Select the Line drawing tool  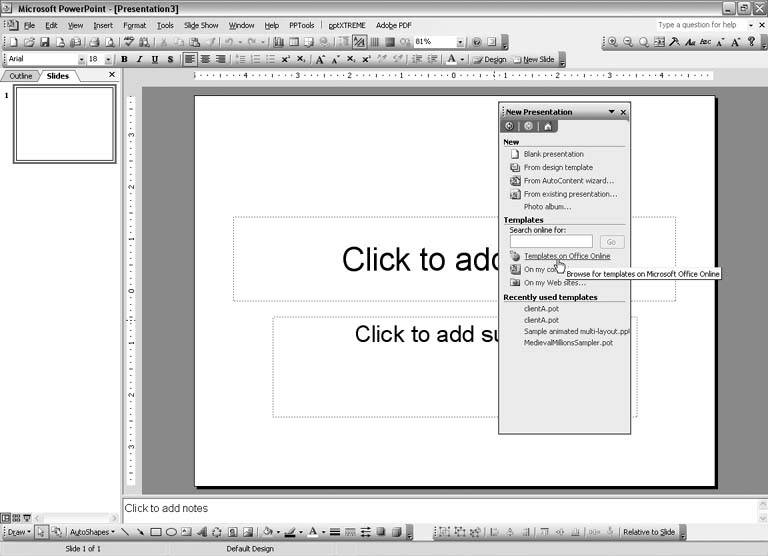coord(125,532)
